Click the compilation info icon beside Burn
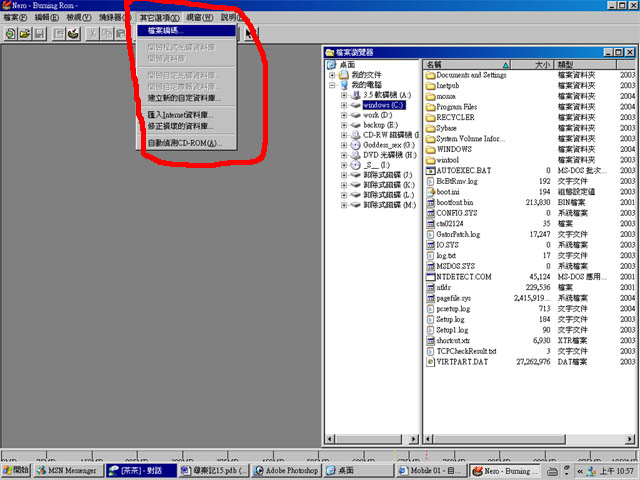The width and height of the screenshot is (640, 480). pyautogui.click(x=59, y=34)
